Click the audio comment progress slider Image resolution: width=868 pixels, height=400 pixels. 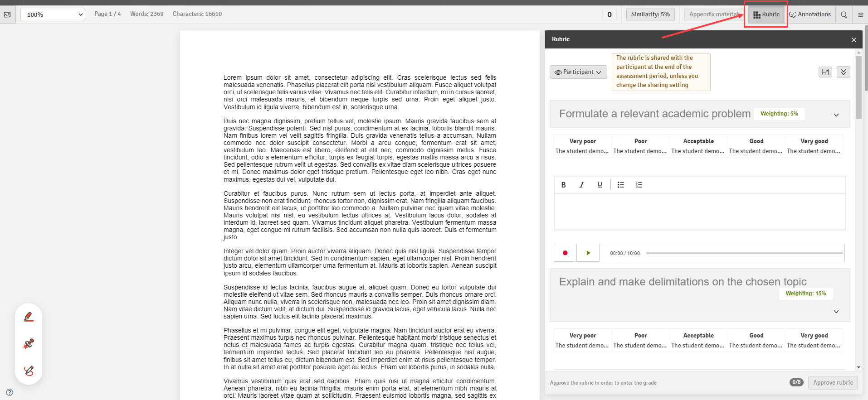pyautogui.click(x=744, y=253)
